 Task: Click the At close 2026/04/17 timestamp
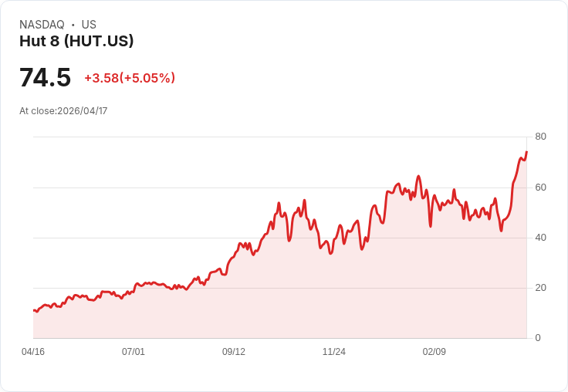(x=63, y=111)
